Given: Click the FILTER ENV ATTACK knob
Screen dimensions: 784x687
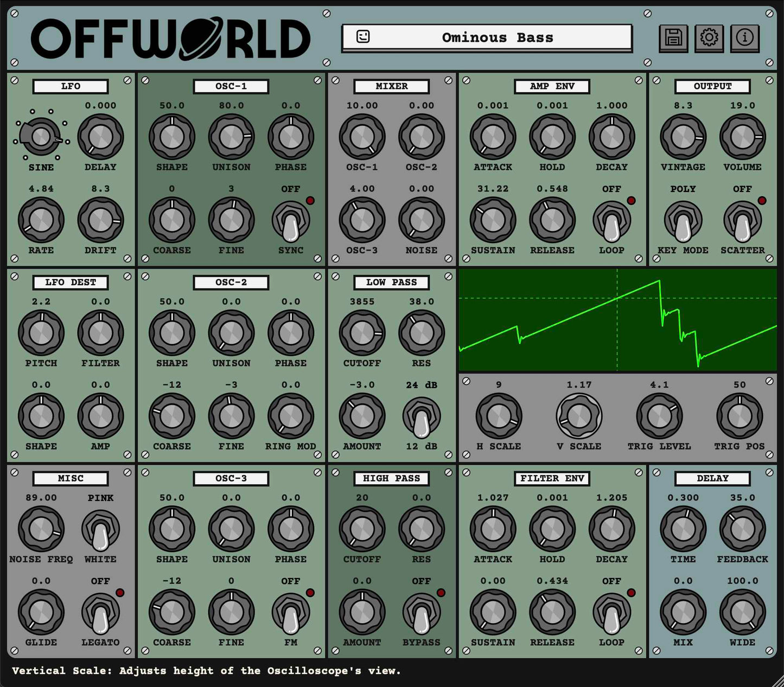Looking at the screenshot, I should coord(493,529).
